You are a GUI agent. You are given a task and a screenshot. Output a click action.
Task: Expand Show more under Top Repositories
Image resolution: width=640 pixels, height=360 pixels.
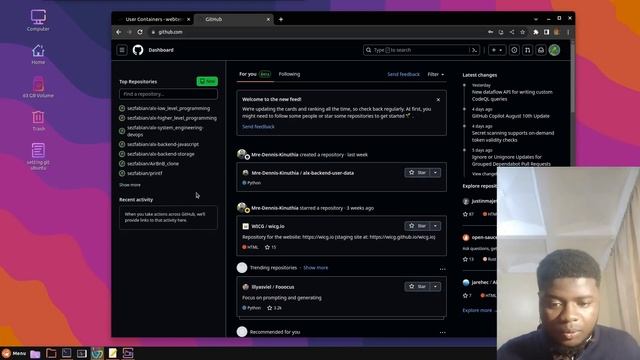130,185
